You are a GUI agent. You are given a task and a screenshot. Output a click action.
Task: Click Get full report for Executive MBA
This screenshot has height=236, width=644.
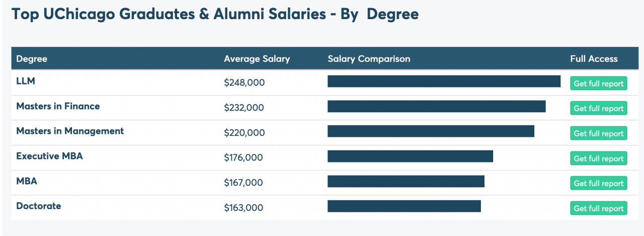598,159
